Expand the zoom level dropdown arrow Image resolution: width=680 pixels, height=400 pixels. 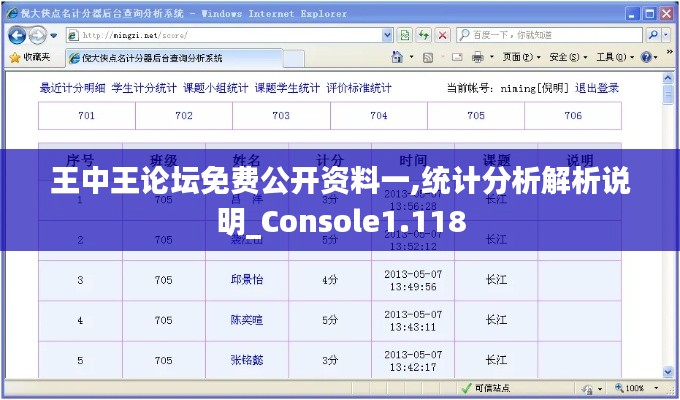pyautogui.click(x=656, y=388)
